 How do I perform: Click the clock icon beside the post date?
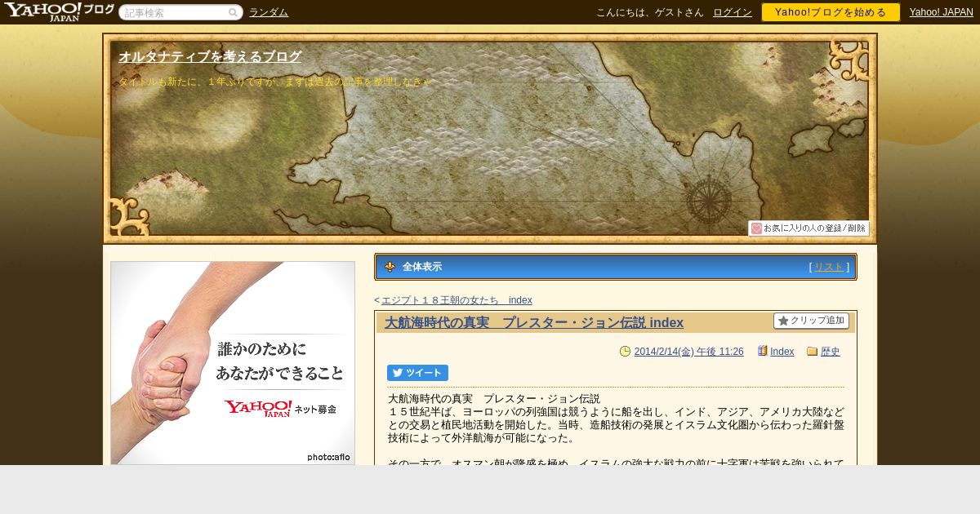(626, 352)
